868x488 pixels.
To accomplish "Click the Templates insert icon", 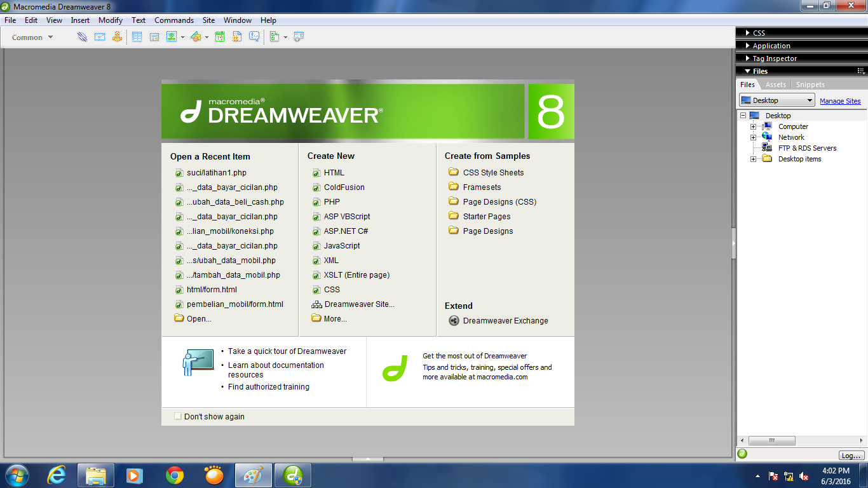I will pyautogui.click(x=275, y=37).
